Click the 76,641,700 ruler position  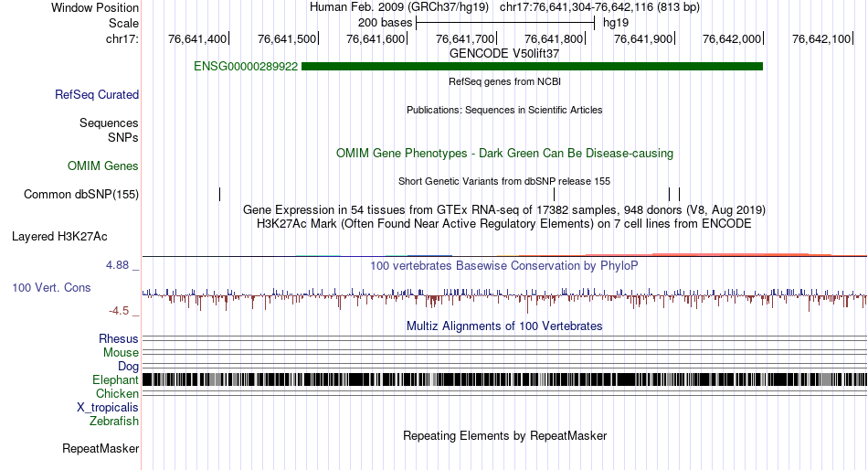click(x=465, y=38)
